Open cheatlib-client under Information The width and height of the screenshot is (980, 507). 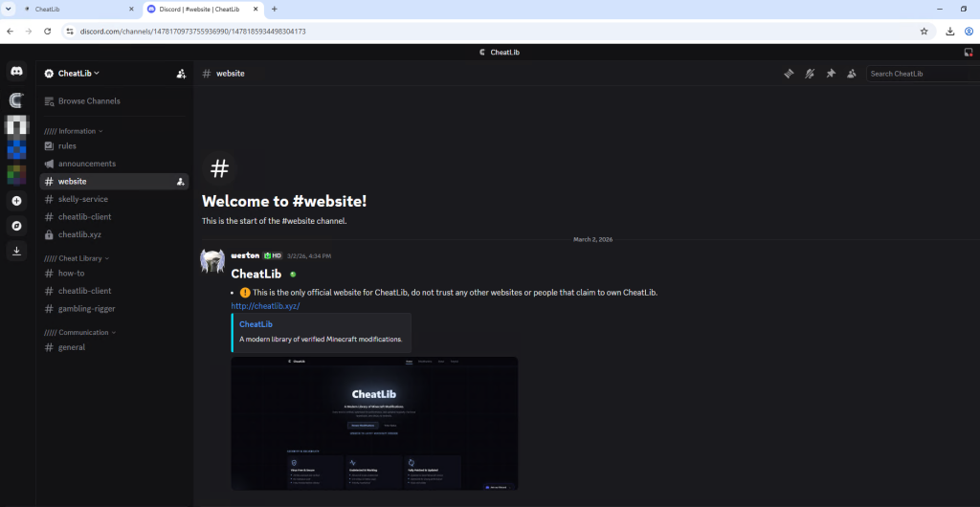114,217
